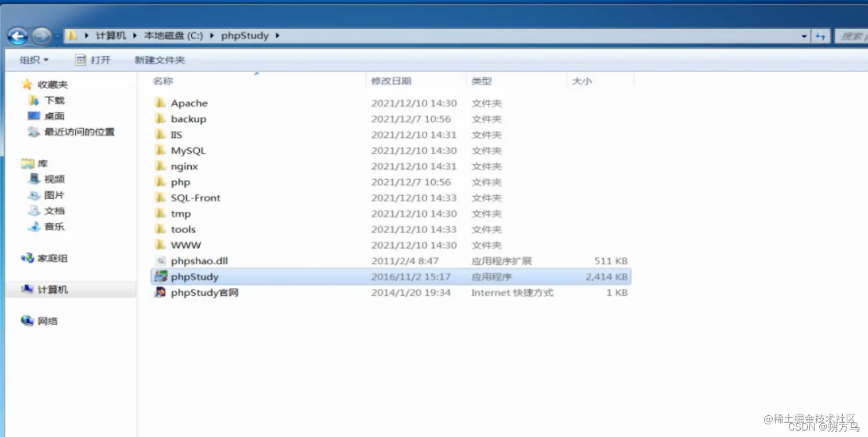Click the Internet 快捷方式 type cell
Image resolution: width=868 pixels, height=437 pixels.
point(512,292)
